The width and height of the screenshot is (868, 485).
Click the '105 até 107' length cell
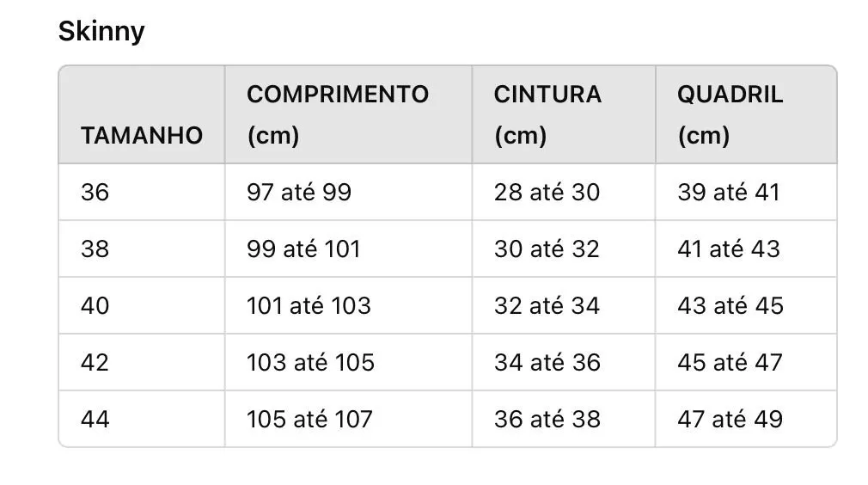click(x=348, y=419)
